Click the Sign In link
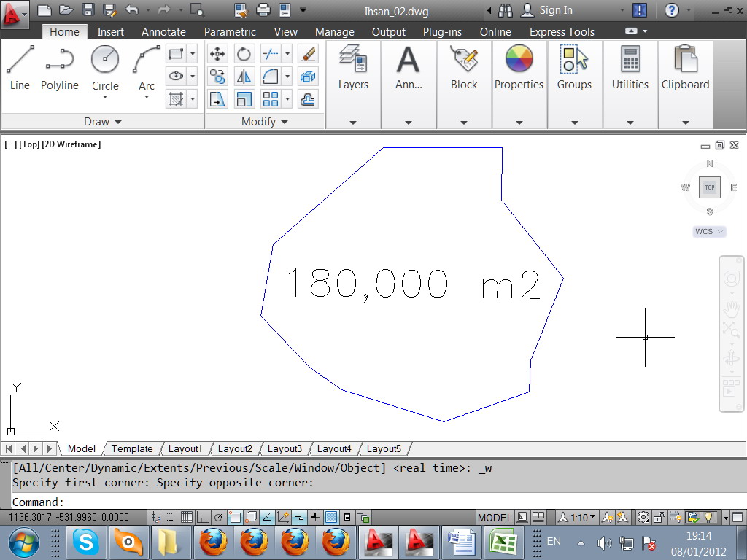 [556, 10]
